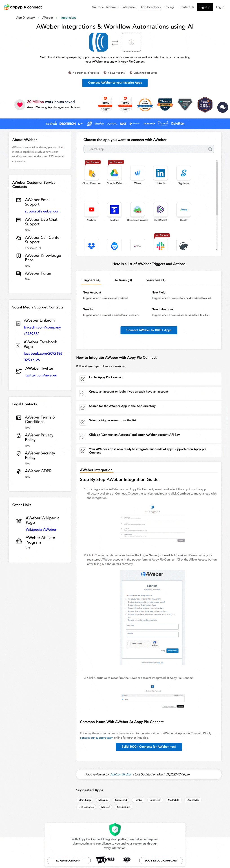The width and height of the screenshot is (230, 868).
Task: Click the plus placeholder to add app
Action: tap(131, 42)
